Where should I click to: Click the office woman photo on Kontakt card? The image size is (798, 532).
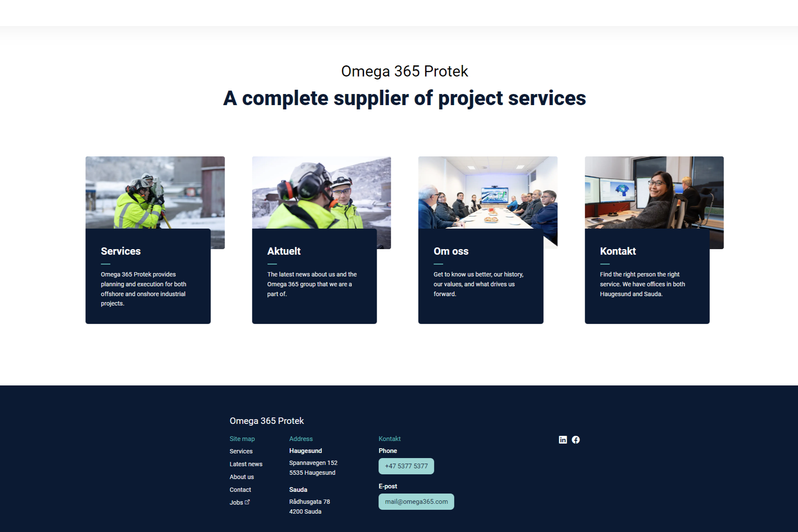click(x=654, y=193)
